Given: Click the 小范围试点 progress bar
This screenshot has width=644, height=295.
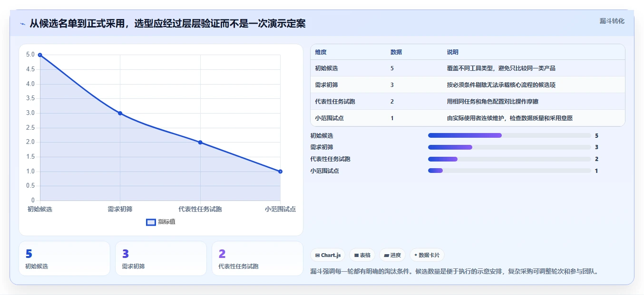Looking at the screenshot, I should [509, 171].
